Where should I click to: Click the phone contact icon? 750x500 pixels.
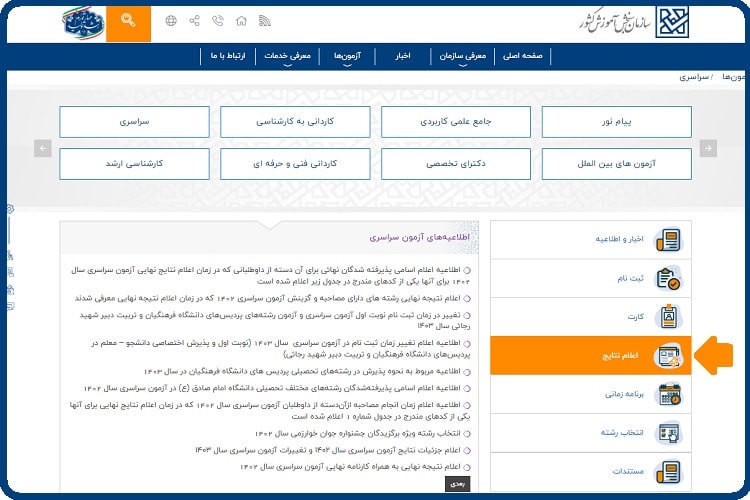(218, 21)
